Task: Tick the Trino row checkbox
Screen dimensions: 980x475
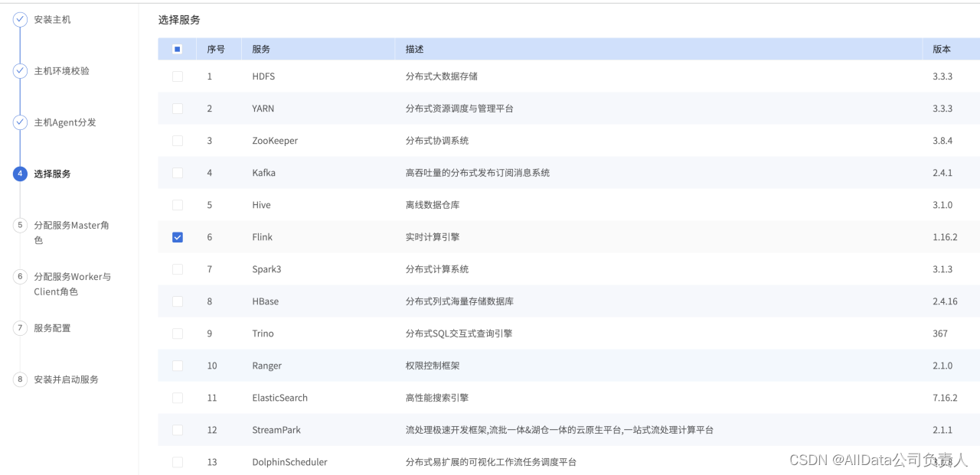Action: (x=178, y=333)
